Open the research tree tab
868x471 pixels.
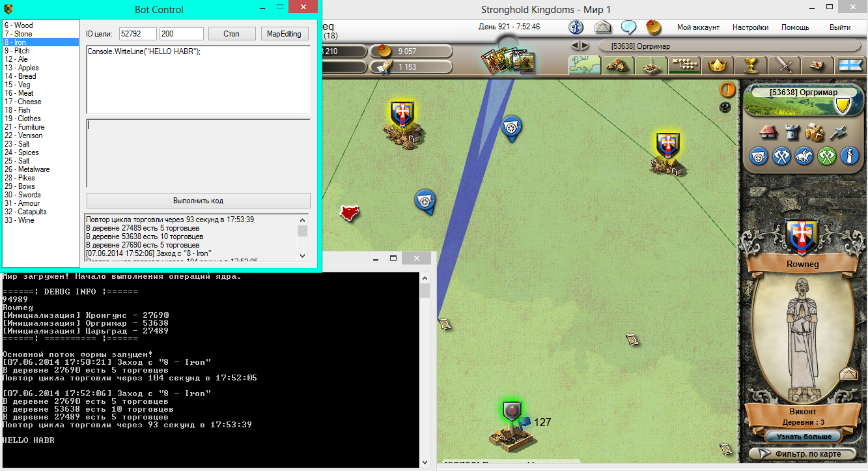684,65
